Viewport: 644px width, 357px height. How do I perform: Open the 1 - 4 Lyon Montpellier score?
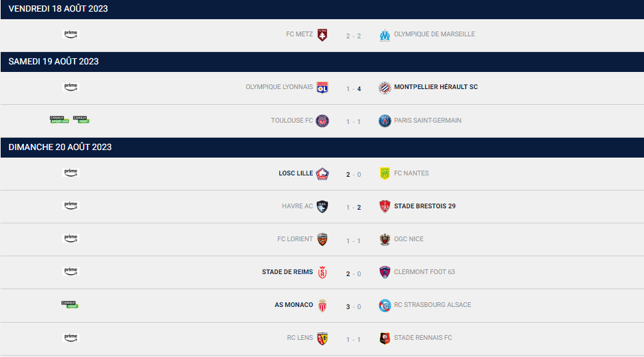pos(353,89)
